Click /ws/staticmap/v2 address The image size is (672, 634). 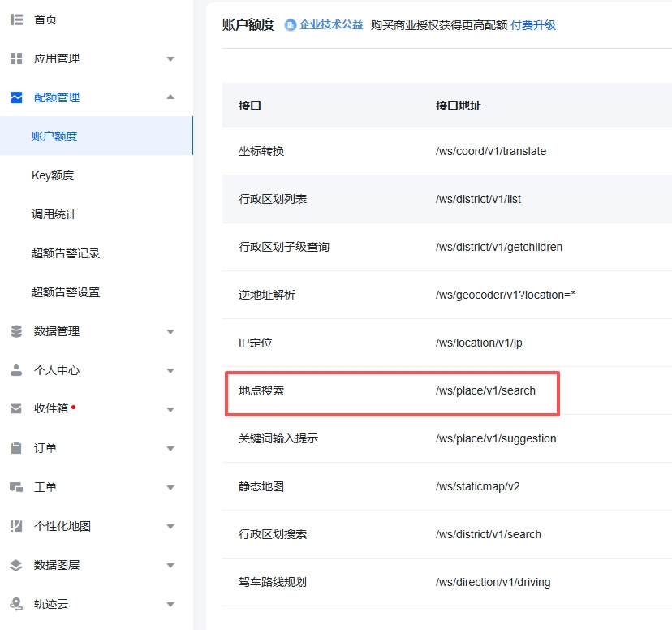tap(477, 486)
